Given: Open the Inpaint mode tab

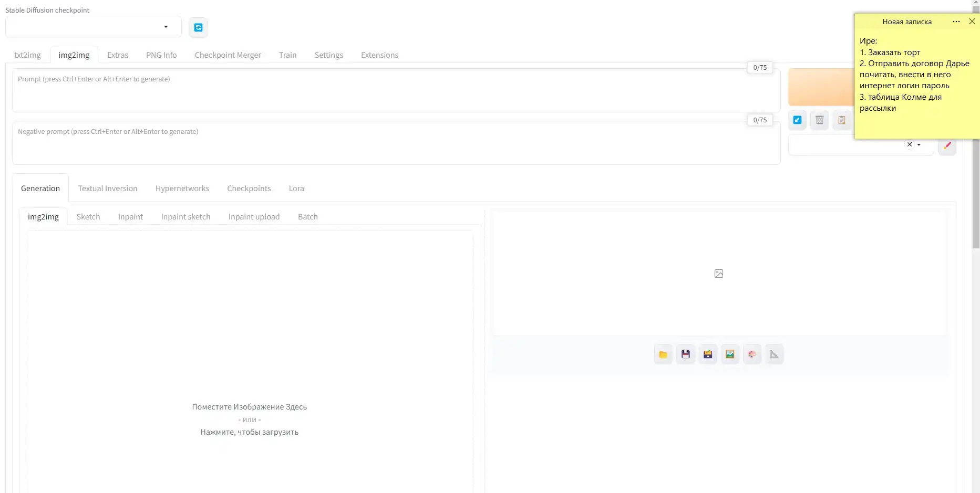Looking at the screenshot, I should tap(130, 217).
